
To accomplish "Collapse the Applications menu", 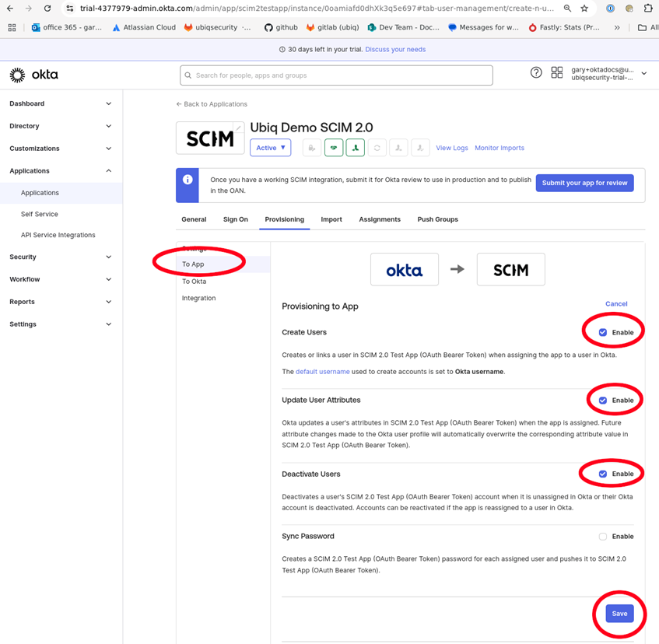I will pyautogui.click(x=61, y=171).
